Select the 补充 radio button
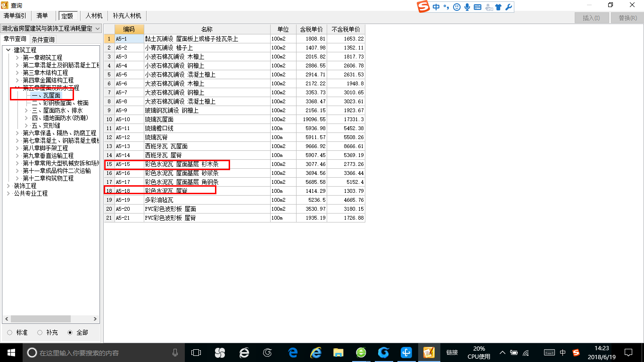Screen dimensions: 644x362 40,332
